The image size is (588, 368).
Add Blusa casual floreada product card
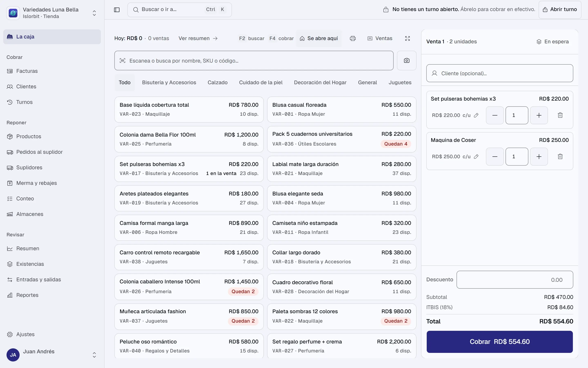pyautogui.click(x=342, y=110)
